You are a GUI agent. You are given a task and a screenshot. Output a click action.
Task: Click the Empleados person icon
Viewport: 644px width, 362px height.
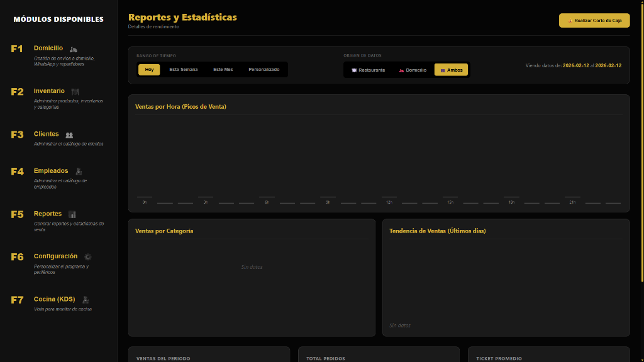coord(79,171)
